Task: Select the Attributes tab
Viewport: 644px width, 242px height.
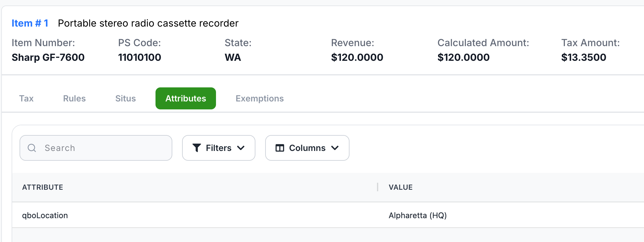Action: pos(186,98)
